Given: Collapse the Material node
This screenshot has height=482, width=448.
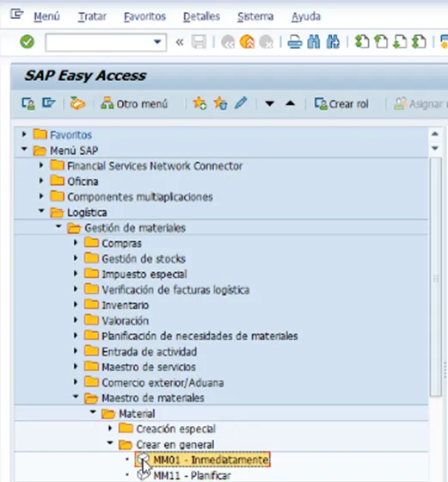Looking at the screenshot, I should point(93,412).
